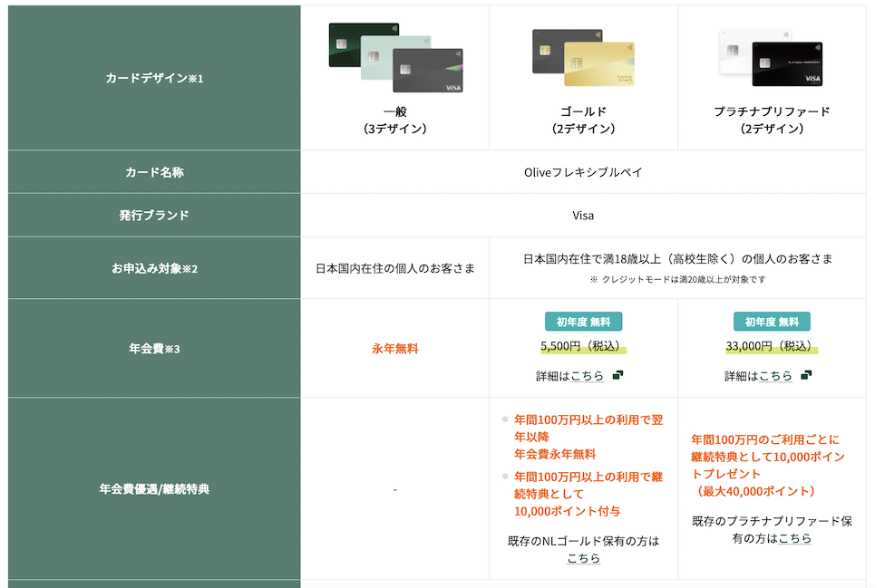Viewport: 875px width, 588px height.
Task: Click the 年会費永年無料 gold benefit text
Action: [x=555, y=454]
